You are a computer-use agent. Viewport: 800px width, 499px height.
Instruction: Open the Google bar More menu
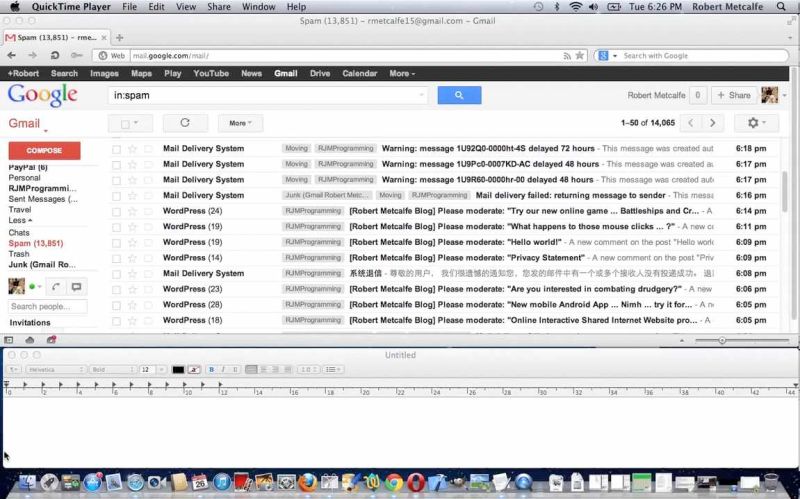tap(402, 73)
